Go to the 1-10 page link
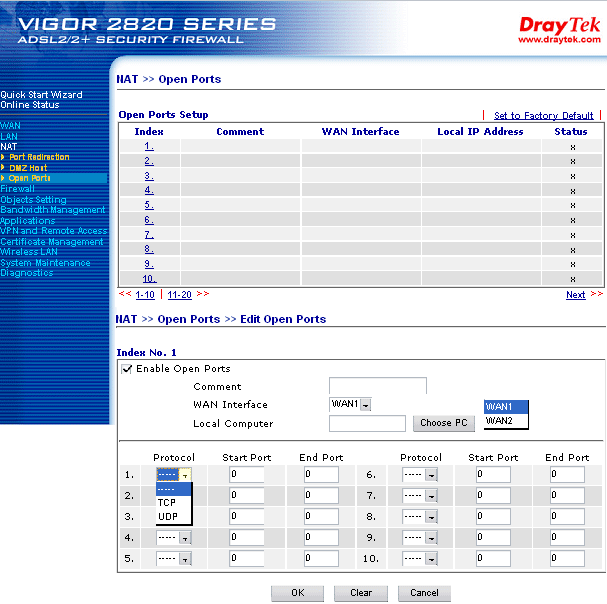Viewport: 607px width, 604px height. point(145,295)
